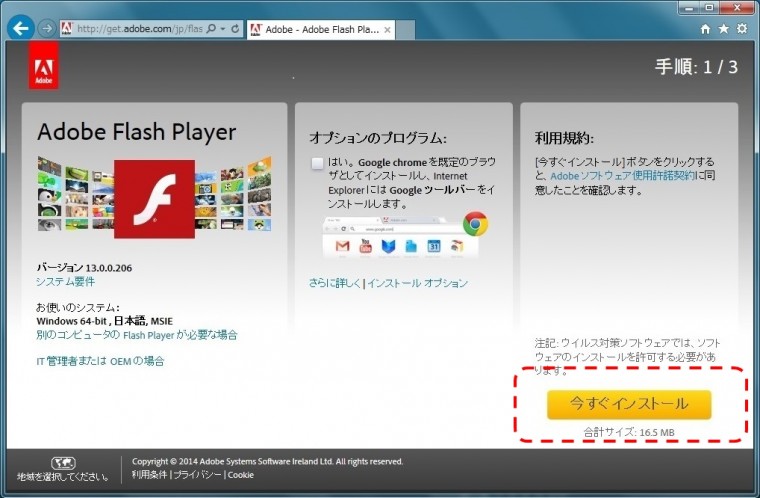Screen dimensions: 760x498
Task: Click the 手順: 1 / 3 step indicator
Action: [697, 67]
